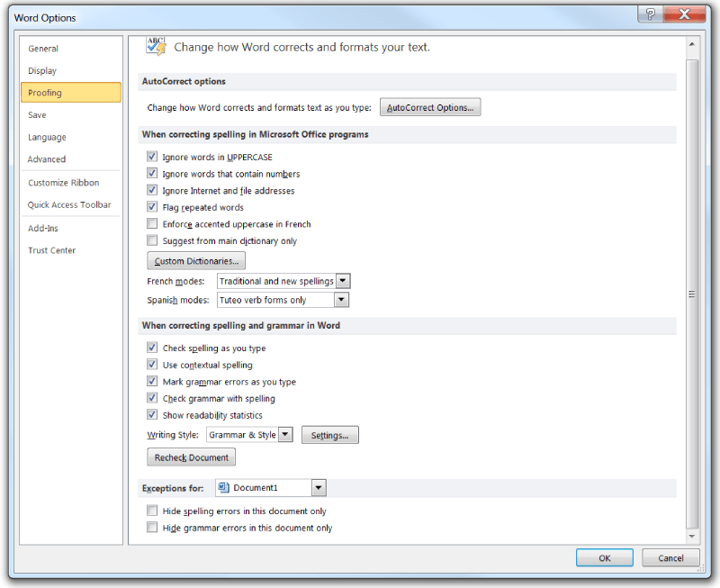Enable Hide spelling errors in this document

tap(152, 511)
